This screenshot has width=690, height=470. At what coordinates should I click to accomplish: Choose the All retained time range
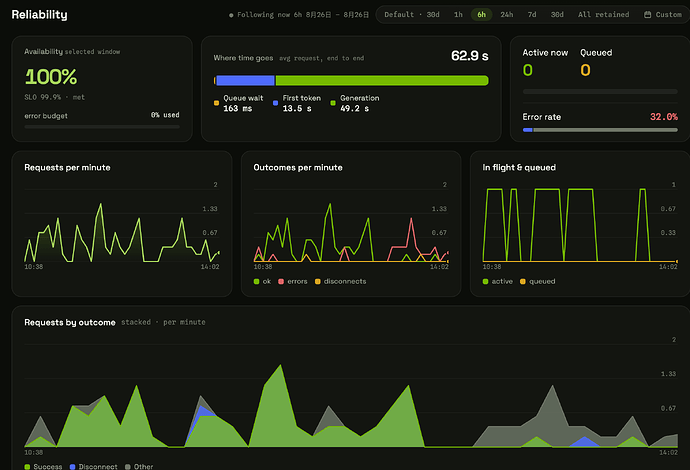coord(603,15)
